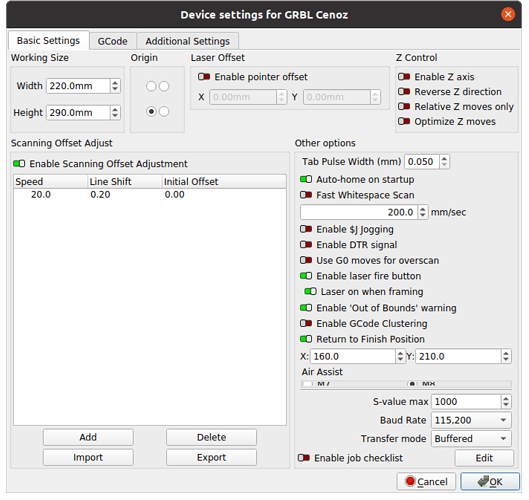Toggle Enable Z axis switch
This screenshot has height=500, width=529.
(x=404, y=77)
